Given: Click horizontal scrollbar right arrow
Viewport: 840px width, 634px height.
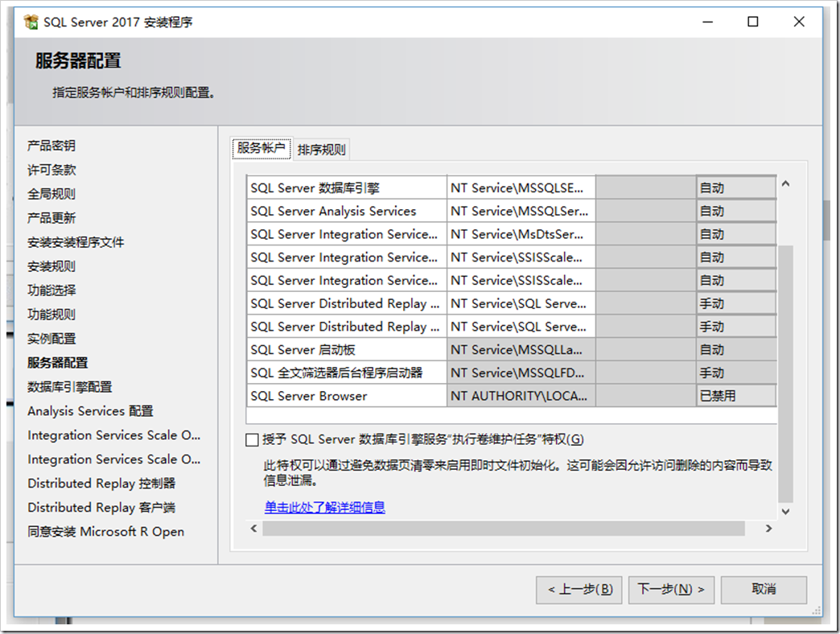Looking at the screenshot, I should pyautogui.click(x=768, y=529).
